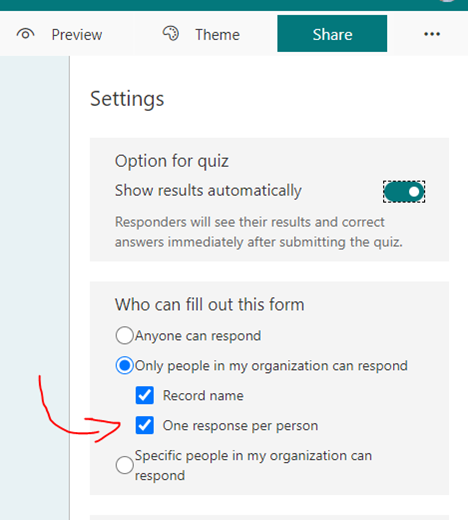
Task: Open the three-dots more options menu
Action: [432, 34]
